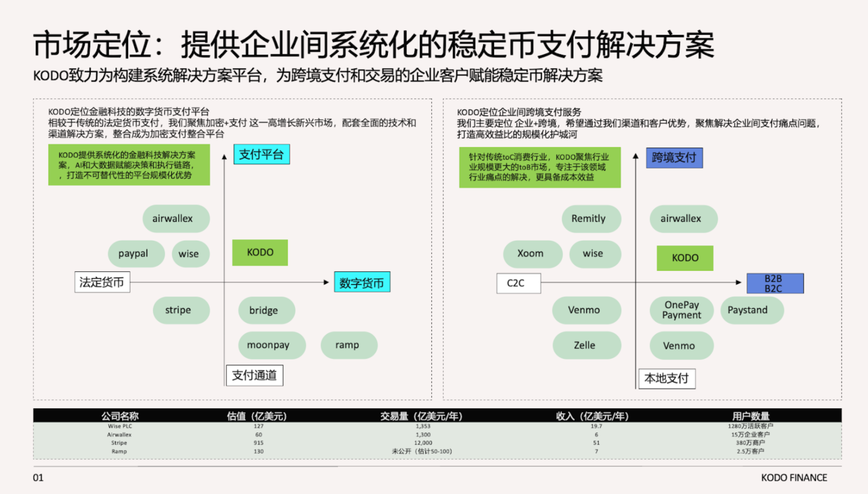Select the 法定货币 axis label box
Viewport: 868px width, 494px height.
[102, 282]
